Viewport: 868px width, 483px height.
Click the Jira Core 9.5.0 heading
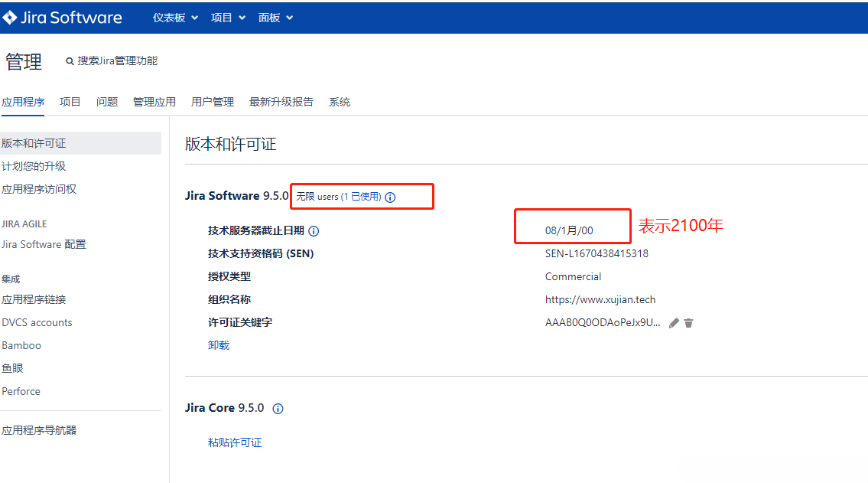click(x=224, y=408)
